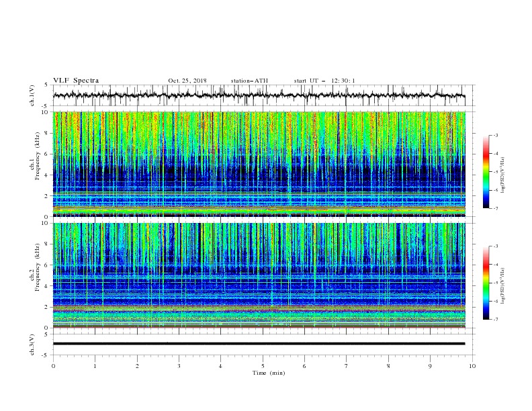
Task: Click the 'station=ATH' label
Action: coord(249,81)
